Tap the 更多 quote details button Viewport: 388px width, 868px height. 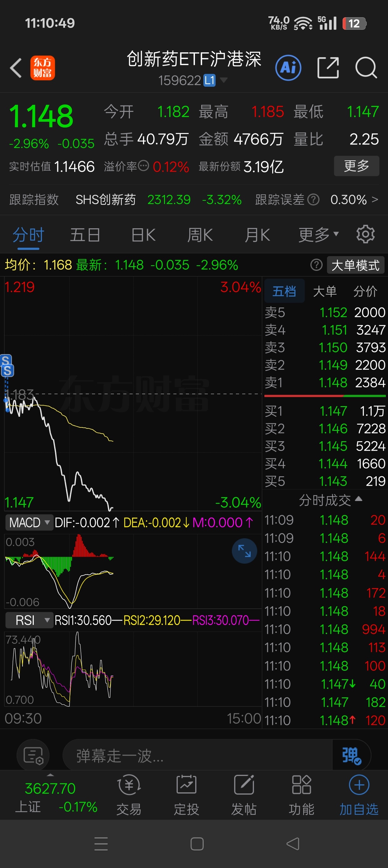tap(356, 166)
